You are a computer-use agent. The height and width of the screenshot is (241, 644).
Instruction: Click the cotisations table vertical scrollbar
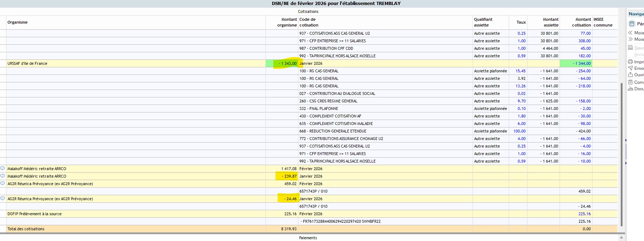(622, 154)
